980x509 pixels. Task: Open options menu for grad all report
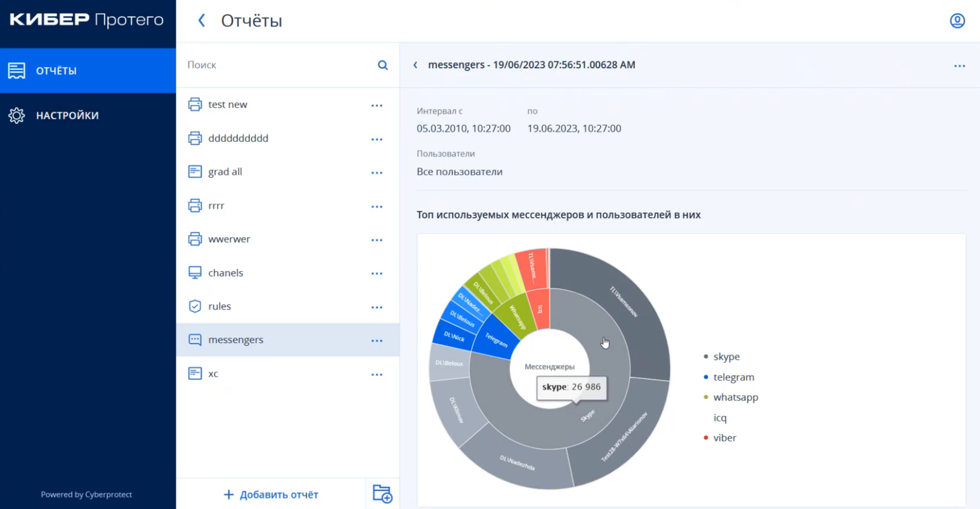pyautogui.click(x=377, y=173)
